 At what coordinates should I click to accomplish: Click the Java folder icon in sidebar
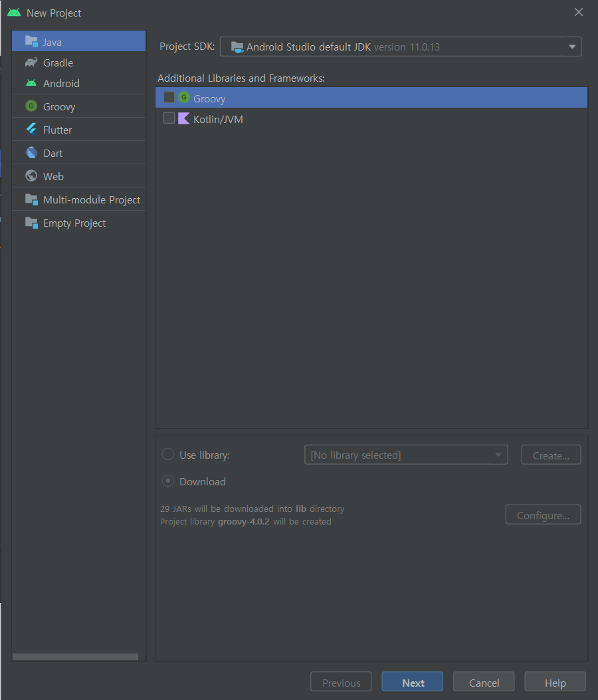(31, 41)
